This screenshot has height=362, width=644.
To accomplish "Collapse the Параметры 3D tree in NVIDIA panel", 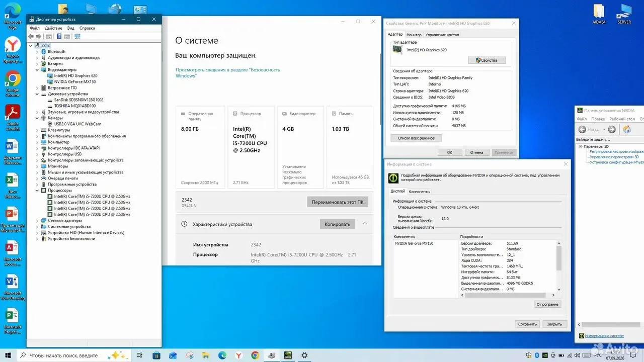I will click(580, 146).
